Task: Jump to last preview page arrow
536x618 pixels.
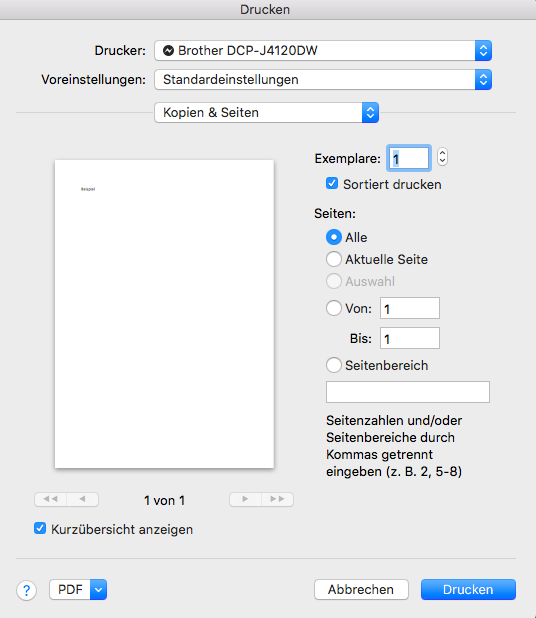Action: [277, 499]
